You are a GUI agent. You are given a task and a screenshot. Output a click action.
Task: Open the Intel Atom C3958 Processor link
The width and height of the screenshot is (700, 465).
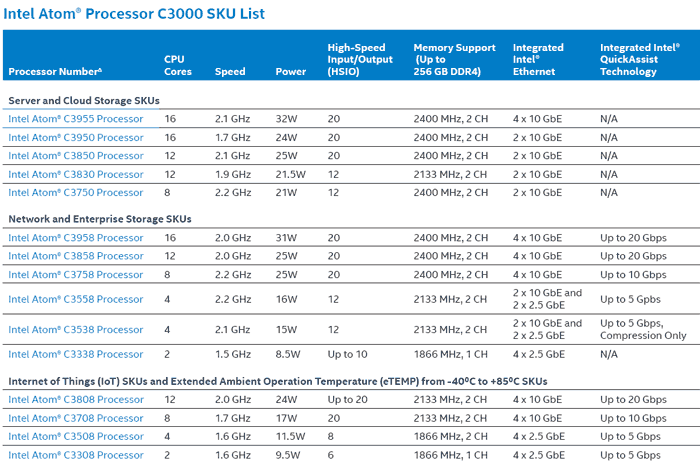point(76,238)
